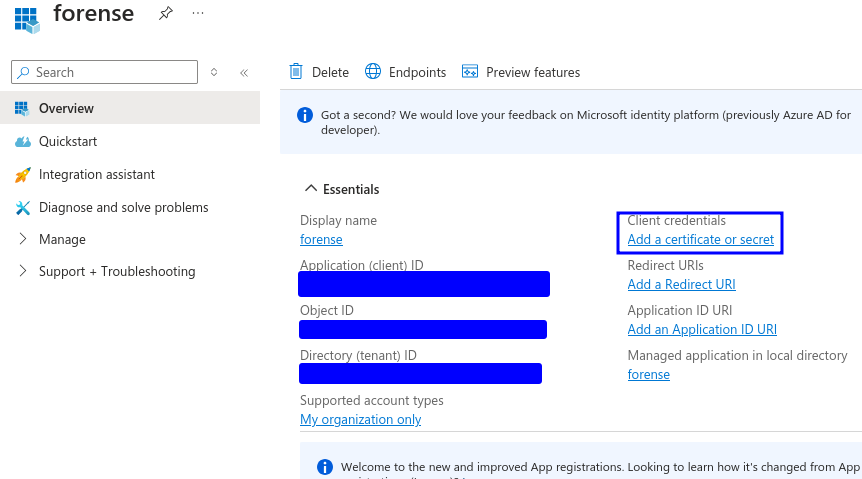The image size is (862, 479).
Task: Click the Client credentials label
Action: click(677, 221)
